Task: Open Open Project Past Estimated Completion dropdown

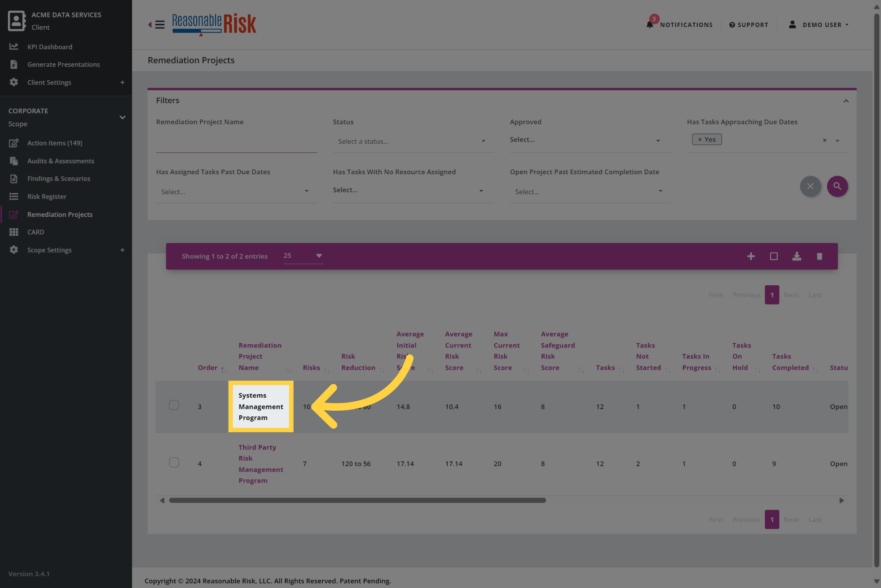Action: (590, 192)
